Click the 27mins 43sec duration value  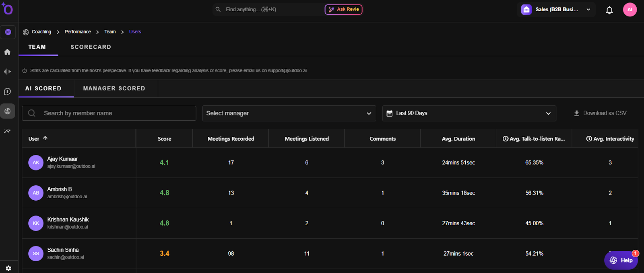458,223
